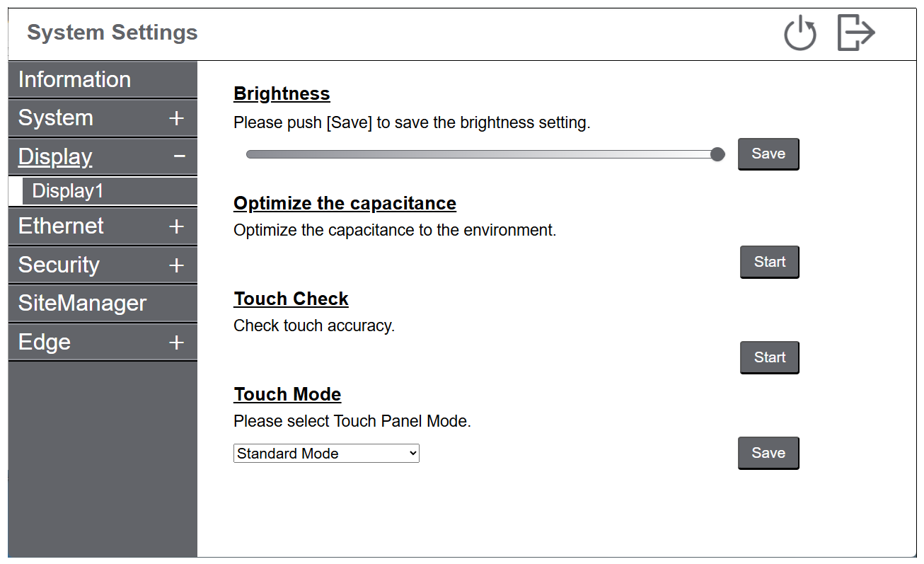The width and height of the screenshot is (924, 564).
Task: Open the Information page
Action: [74, 79]
